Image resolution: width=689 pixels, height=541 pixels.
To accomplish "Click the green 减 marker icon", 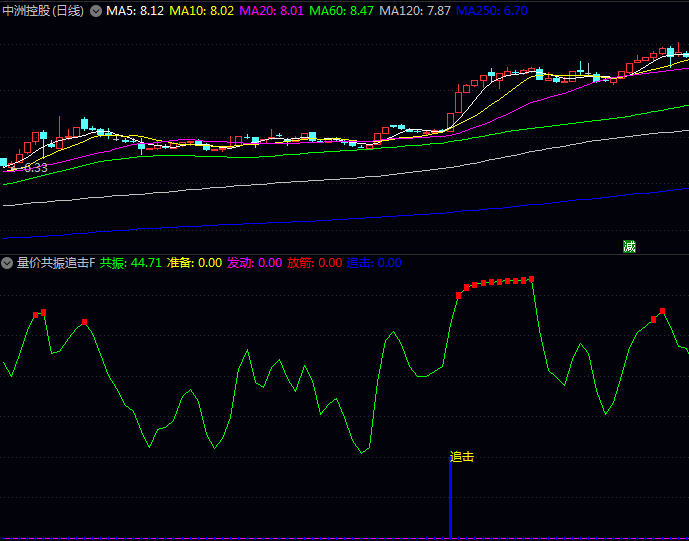I will point(629,247).
